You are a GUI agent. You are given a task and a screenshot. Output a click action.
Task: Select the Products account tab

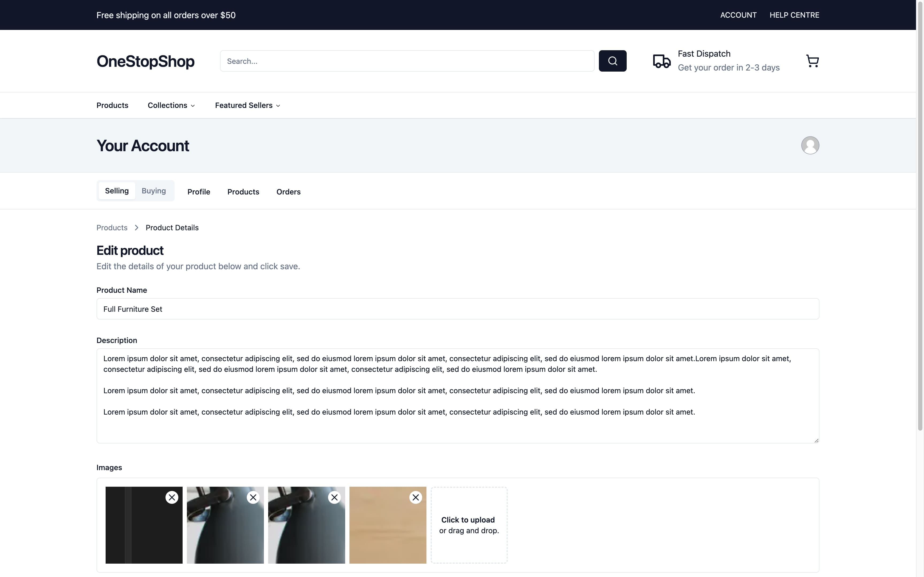coord(243,192)
